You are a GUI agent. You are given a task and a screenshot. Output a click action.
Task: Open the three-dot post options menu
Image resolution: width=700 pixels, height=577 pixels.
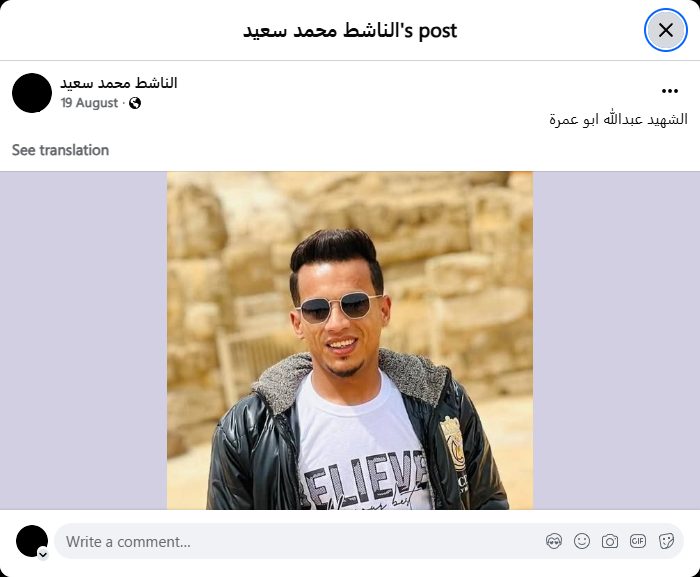(x=670, y=91)
